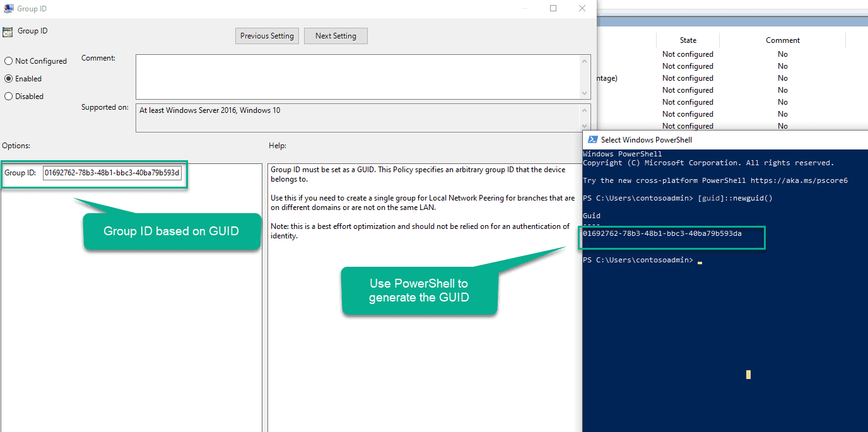Click Comment box scroll up arrow
The height and width of the screenshot is (432, 868).
pos(585,61)
